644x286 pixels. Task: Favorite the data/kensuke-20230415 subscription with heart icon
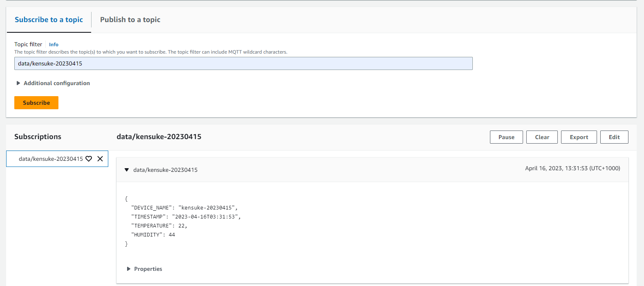point(89,159)
